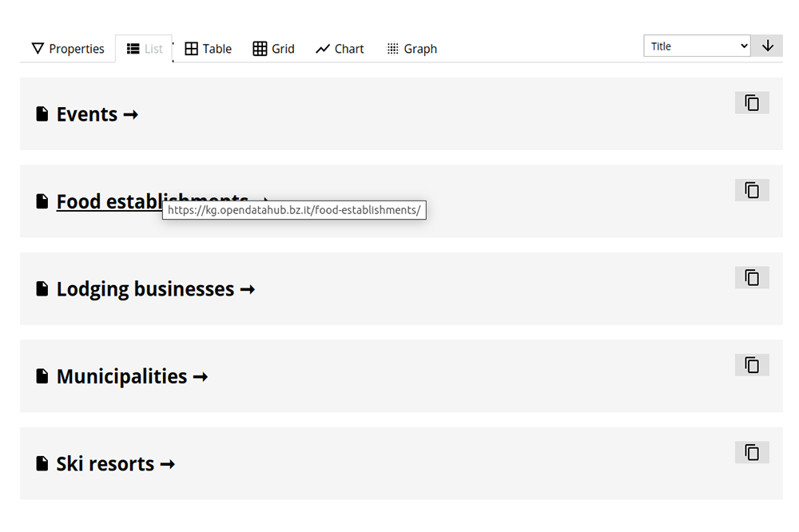This screenshot has width=799, height=532.
Task: Open the Properties filter tab
Action: pos(68,49)
